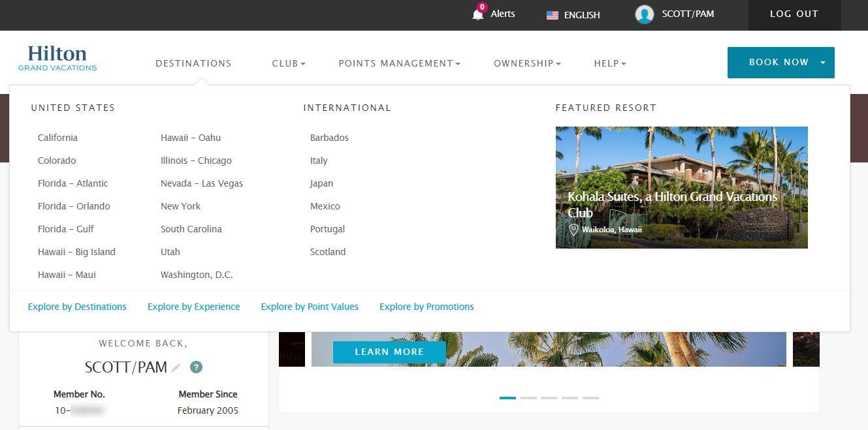
Task: Expand the Club dropdown menu
Action: [x=289, y=63]
